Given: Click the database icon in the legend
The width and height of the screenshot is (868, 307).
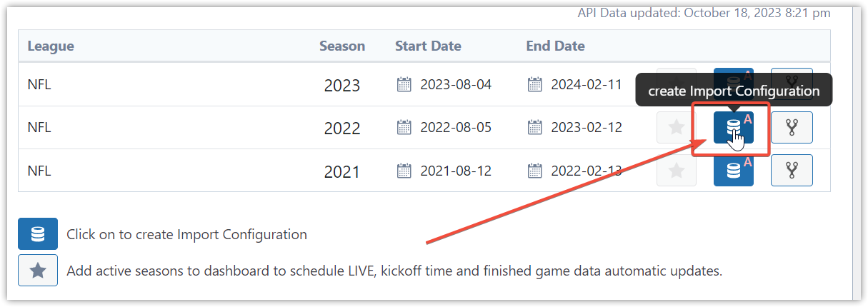Looking at the screenshot, I should [38, 234].
